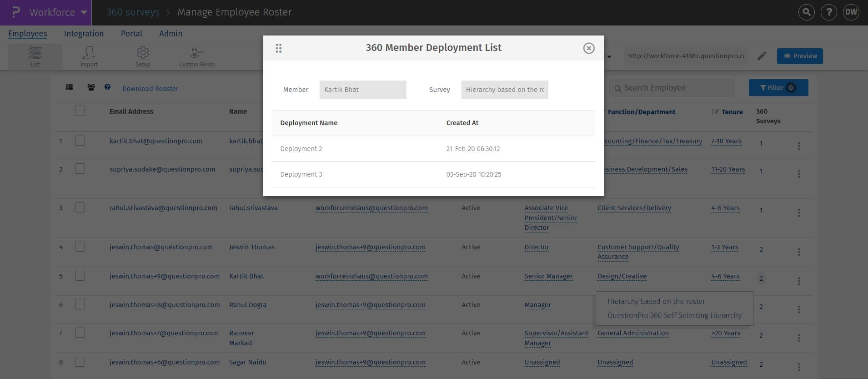Open row actions for rahul.srivastava@questionpro.com
The image size is (868, 379).
pyautogui.click(x=799, y=213)
